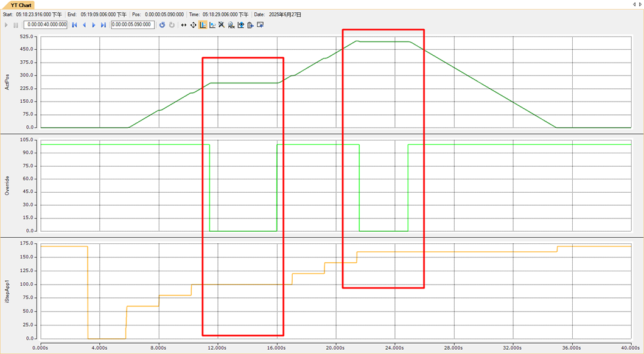Toggle the second axes overlay mode icon
Image resolution: width=644 pixels, height=354 pixels.
[x=212, y=25]
